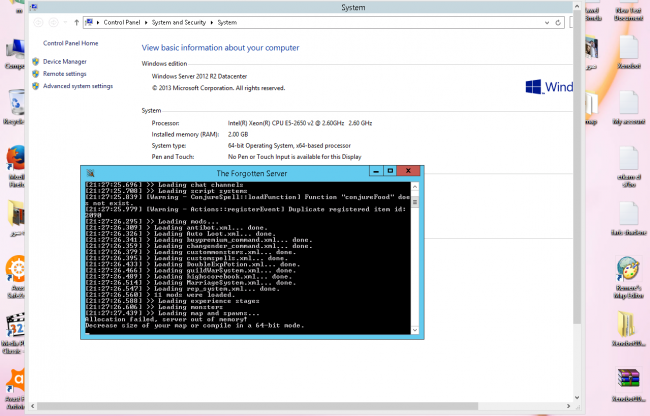Expand chevron after Control Panel breadcrumb
Screen dimensions: 650x416
tap(146, 22)
